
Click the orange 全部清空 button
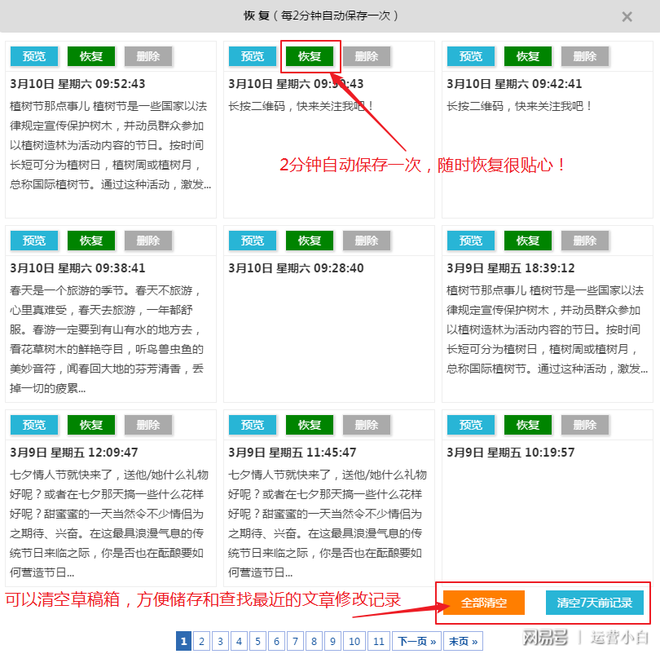click(x=484, y=603)
